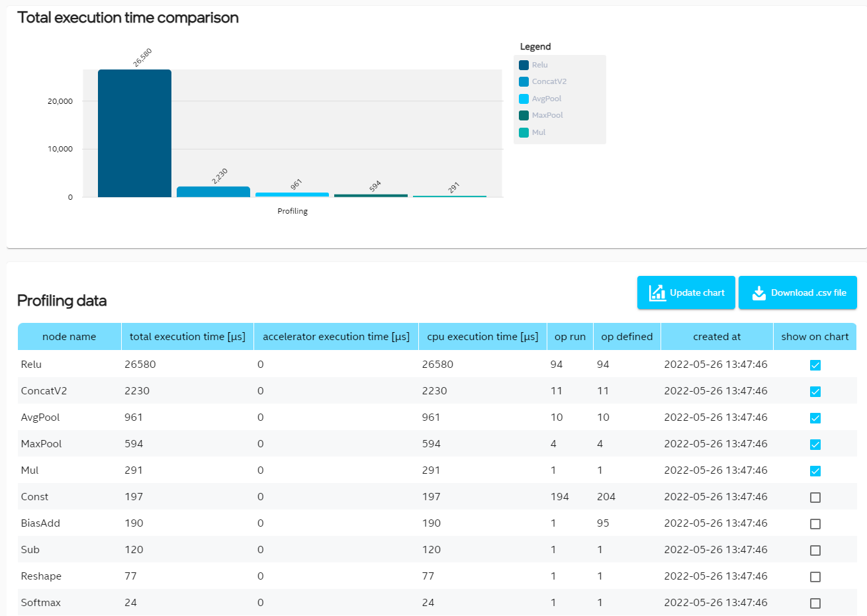Sort by op run column header
This screenshot has height=616, width=867.
570,336
